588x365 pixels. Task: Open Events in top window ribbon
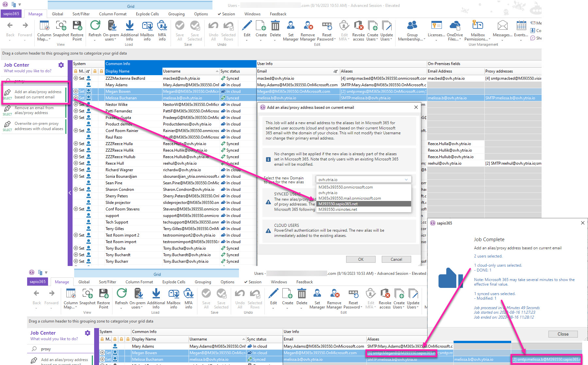coord(521,29)
